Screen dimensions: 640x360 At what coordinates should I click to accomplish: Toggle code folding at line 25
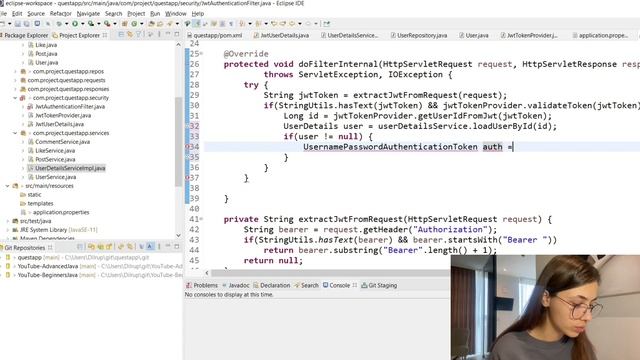point(201,54)
